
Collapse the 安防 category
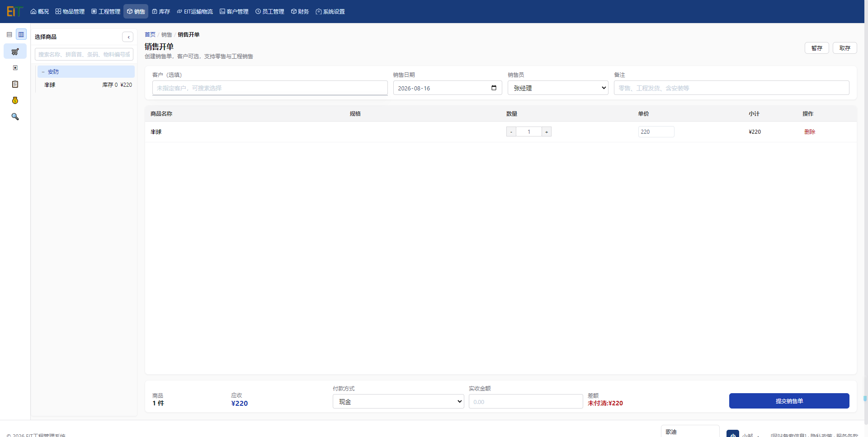[x=86, y=71]
